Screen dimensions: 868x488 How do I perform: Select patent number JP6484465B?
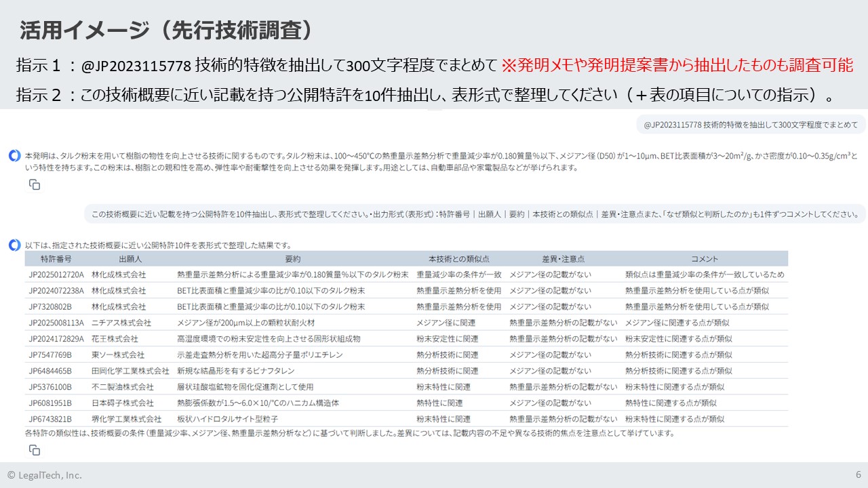(x=50, y=371)
